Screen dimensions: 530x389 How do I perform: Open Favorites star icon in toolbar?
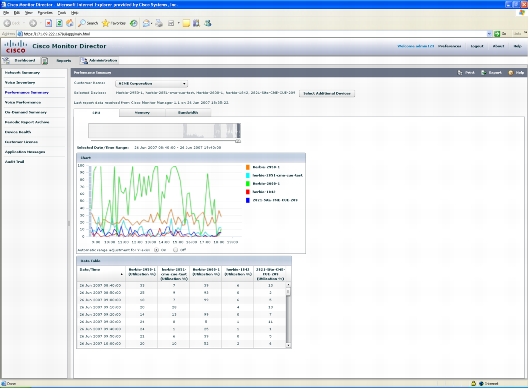(x=105, y=23)
